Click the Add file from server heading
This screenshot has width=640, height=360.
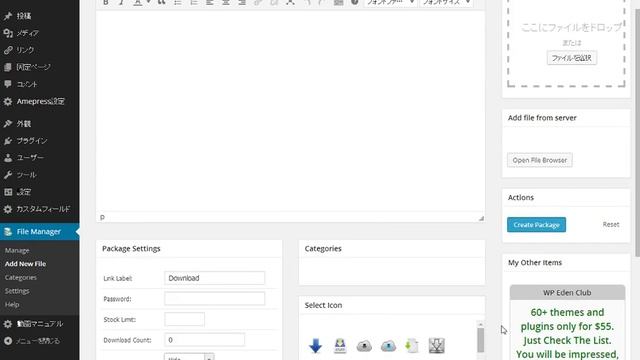coord(542,118)
